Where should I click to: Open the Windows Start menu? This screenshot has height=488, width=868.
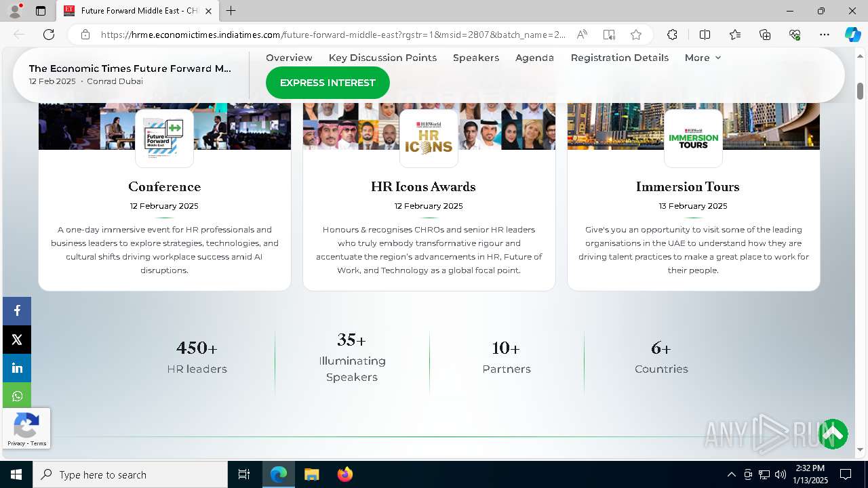tap(16, 474)
